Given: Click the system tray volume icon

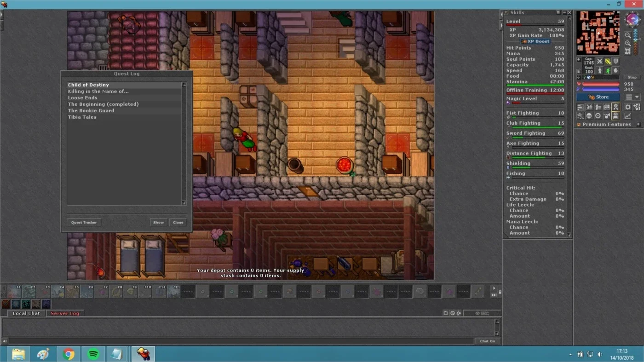Looking at the screenshot, I should 600,354.
